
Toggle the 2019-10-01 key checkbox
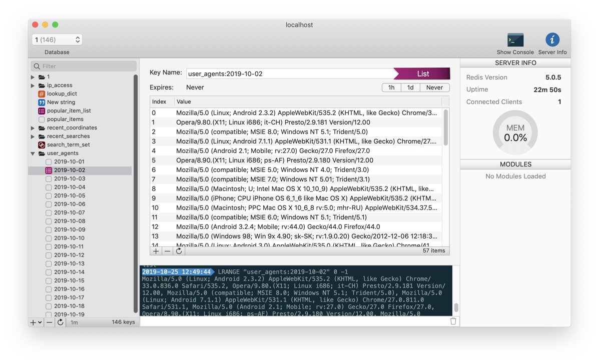[49, 162]
